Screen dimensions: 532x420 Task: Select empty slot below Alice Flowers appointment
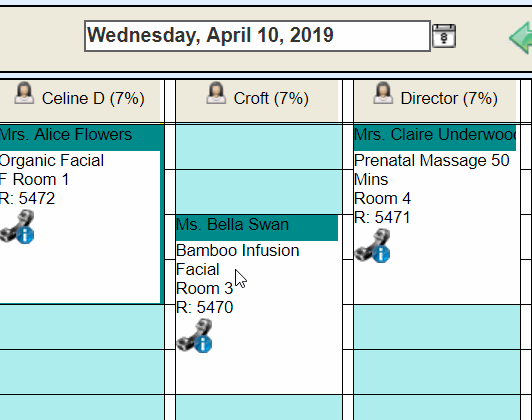point(82,327)
